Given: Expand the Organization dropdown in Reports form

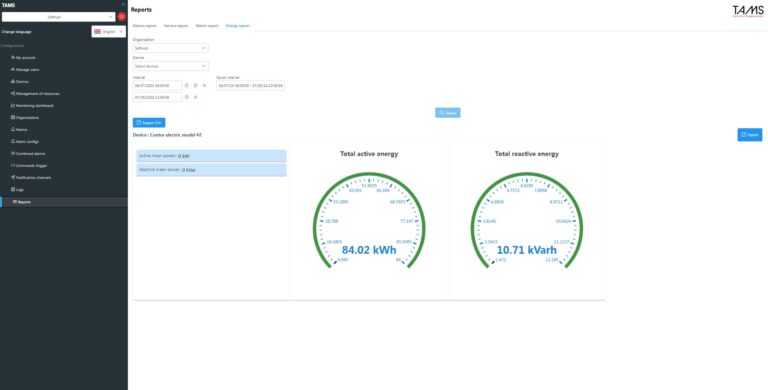Looking at the screenshot, I should click(170, 48).
